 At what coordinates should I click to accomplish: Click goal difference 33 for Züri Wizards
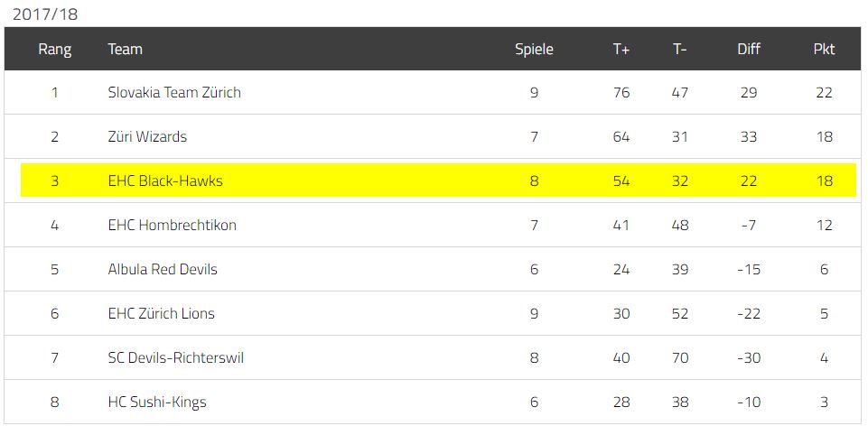click(x=749, y=136)
